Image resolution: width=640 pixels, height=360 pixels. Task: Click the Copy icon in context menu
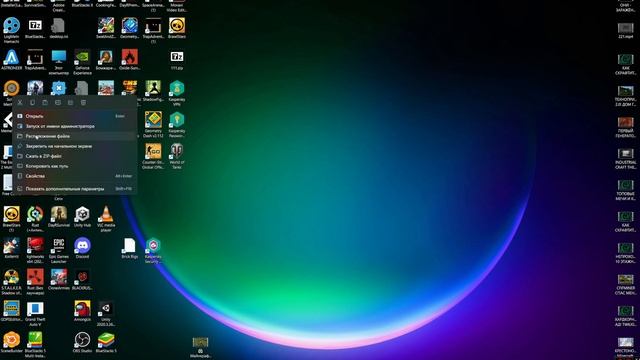pyautogui.click(x=33, y=102)
